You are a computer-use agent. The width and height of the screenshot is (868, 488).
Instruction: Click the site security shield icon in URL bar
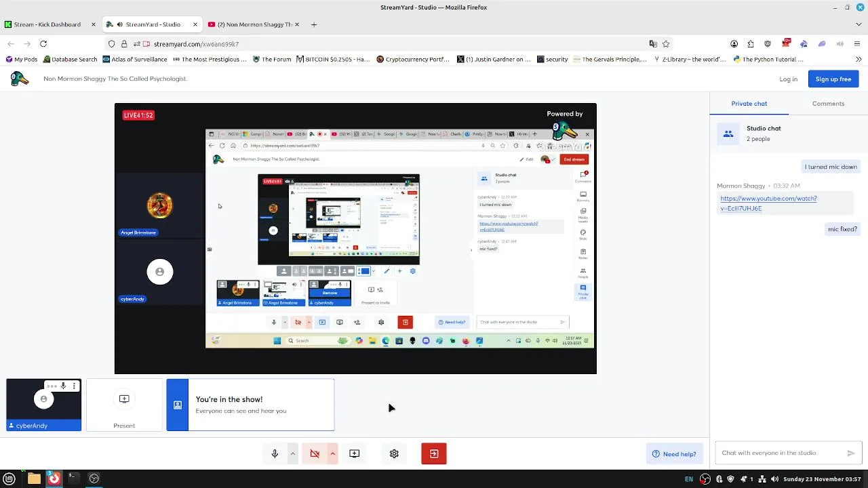111,44
